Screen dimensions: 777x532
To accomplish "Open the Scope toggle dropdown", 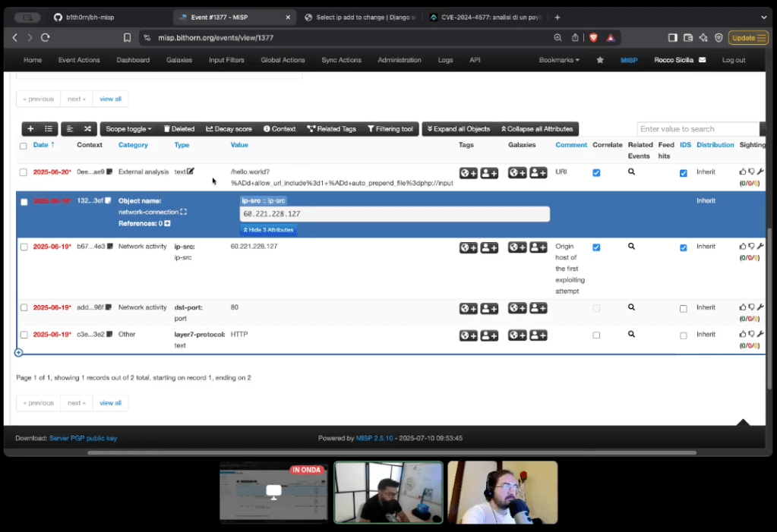I will (x=128, y=129).
